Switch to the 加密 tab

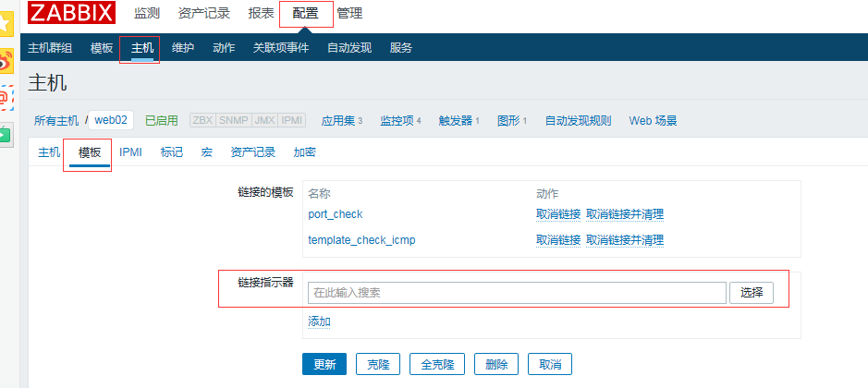[304, 152]
